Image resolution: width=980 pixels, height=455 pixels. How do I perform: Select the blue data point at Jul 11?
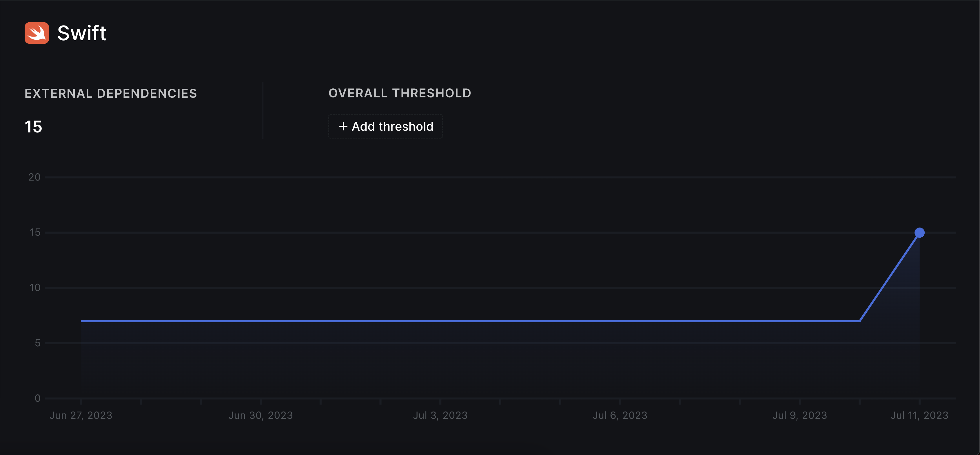pyautogui.click(x=919, y=232)
